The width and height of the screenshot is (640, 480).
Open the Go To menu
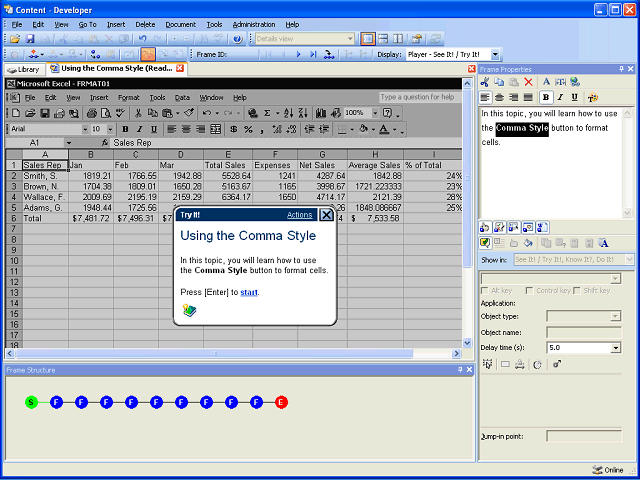(x=87, y=24)
